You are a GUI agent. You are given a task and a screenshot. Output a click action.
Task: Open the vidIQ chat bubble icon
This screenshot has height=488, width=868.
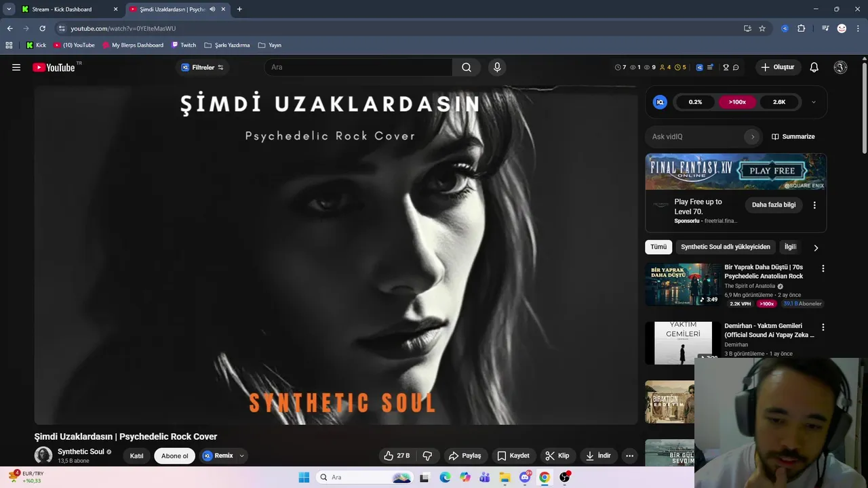tap(736, 67)
